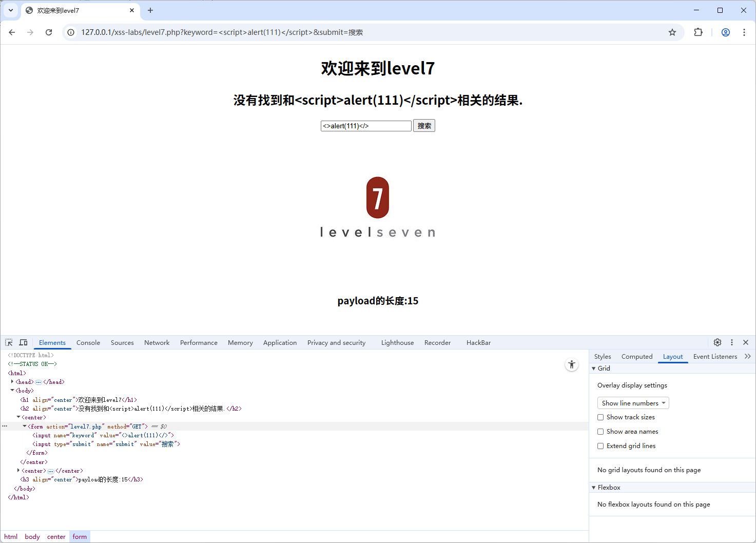Enable Show area names checkbox
The image size is (756, 543).
pos(600,432)
